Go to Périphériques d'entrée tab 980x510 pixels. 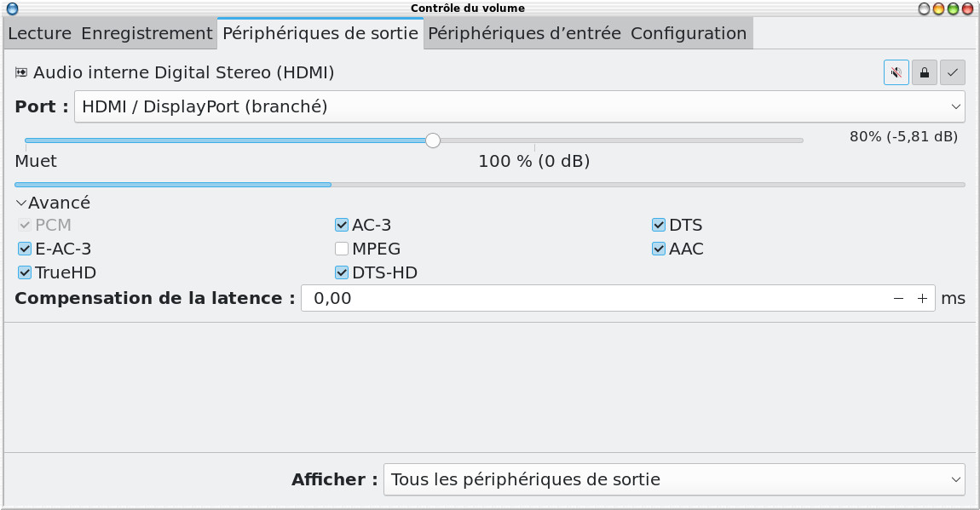click(524, 34)
